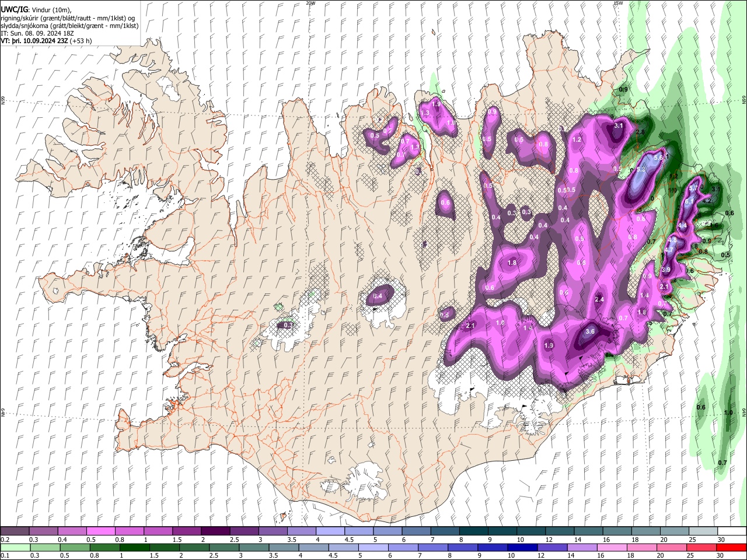This screenshot has height=560, width=747.
Task: Click the light lavender legend swatch labeled 4
Action: (x=330, y=531)
